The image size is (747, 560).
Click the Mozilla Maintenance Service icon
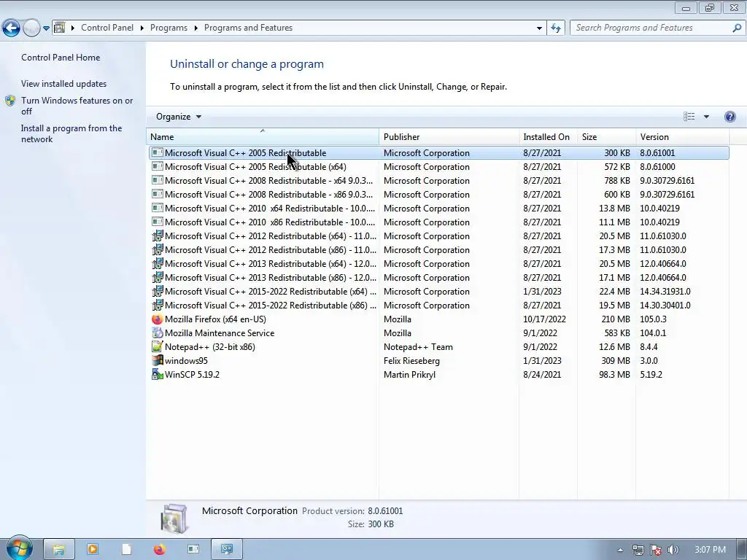[x=158, y=332]
